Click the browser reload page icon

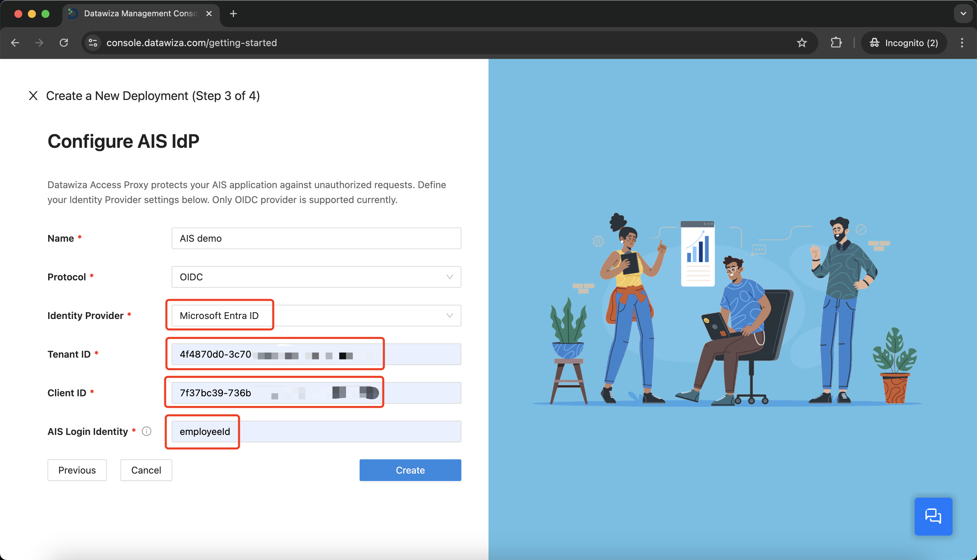(x=64, y=42)
